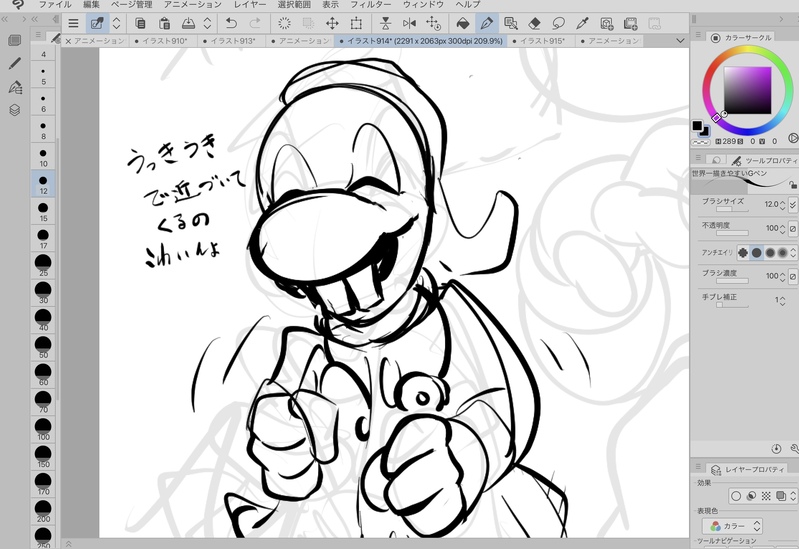Open the layers stack palette icon

click(15, 110)
